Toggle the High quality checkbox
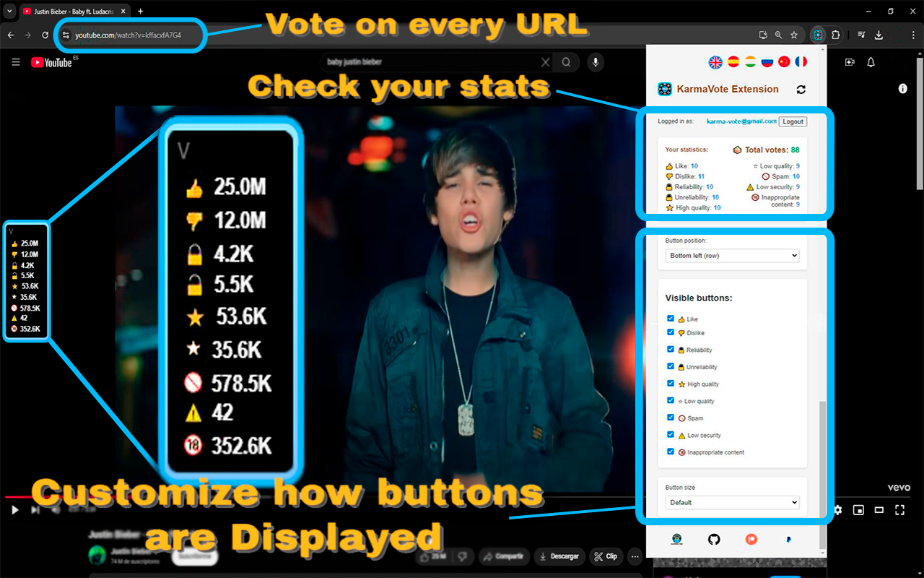Screen dimensions: 924x578 [x=671, y=384]
